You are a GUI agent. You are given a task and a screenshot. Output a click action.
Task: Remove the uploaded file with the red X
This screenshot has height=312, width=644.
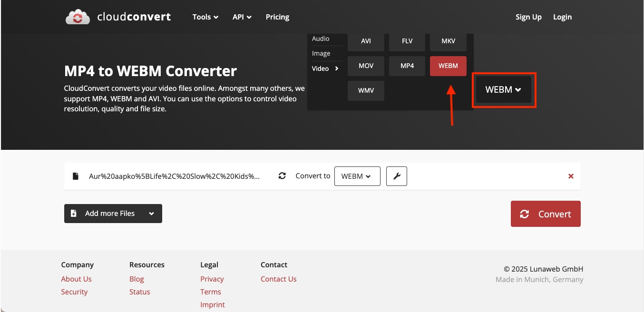point(570,176)
